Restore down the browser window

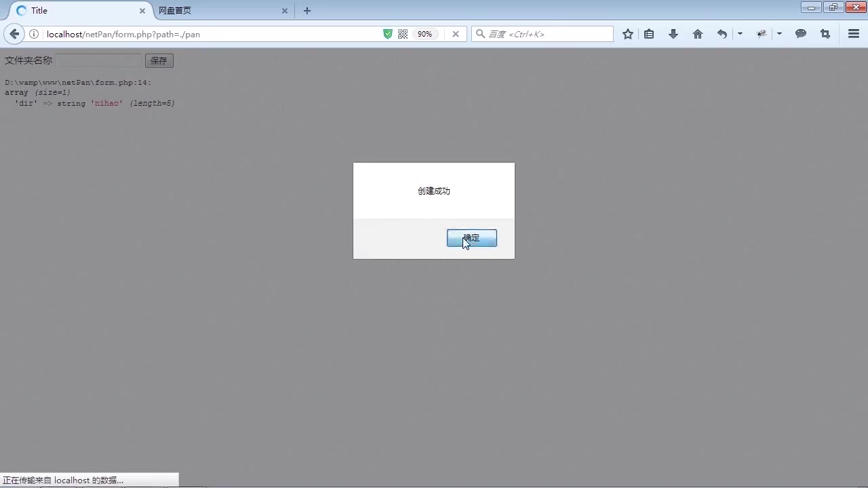[833, 7]
